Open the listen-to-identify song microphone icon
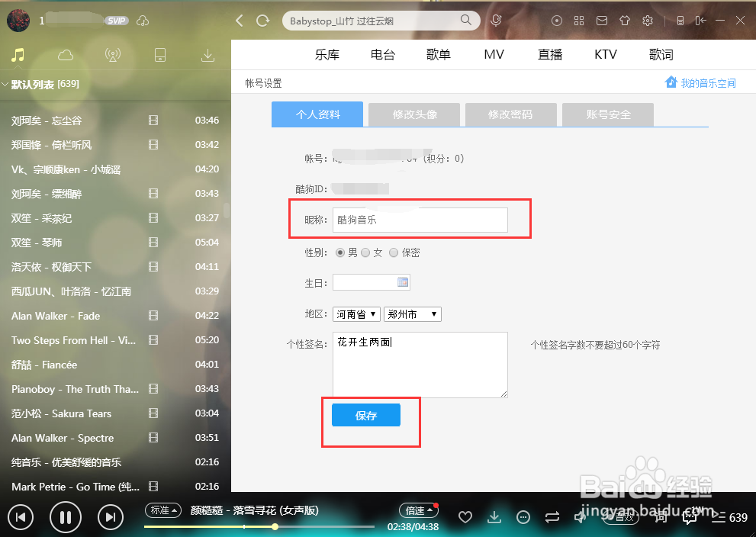Image resolution: width=756 pixels, height=537 pixels. (496, 21)
